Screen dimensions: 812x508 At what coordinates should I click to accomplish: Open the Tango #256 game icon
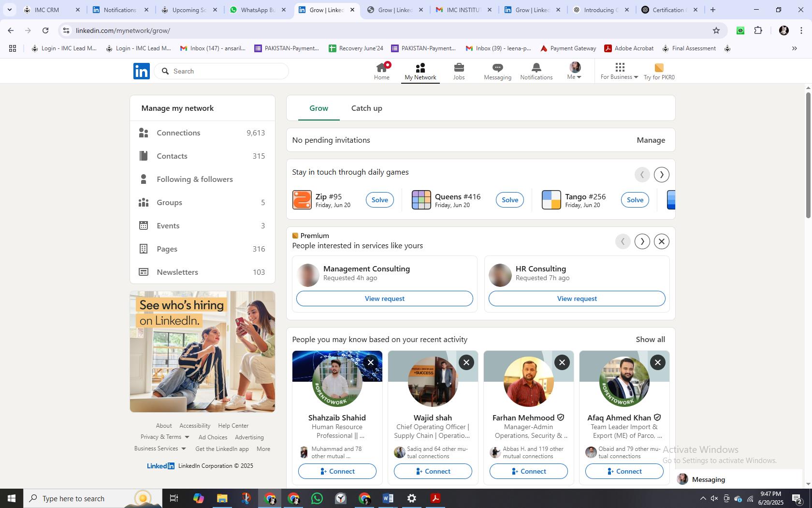pos(551,200)
